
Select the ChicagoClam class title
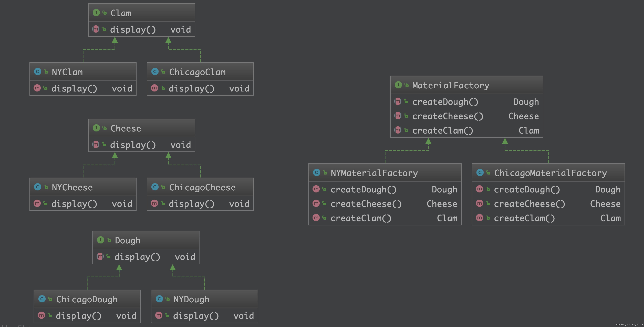pos(197,72)
